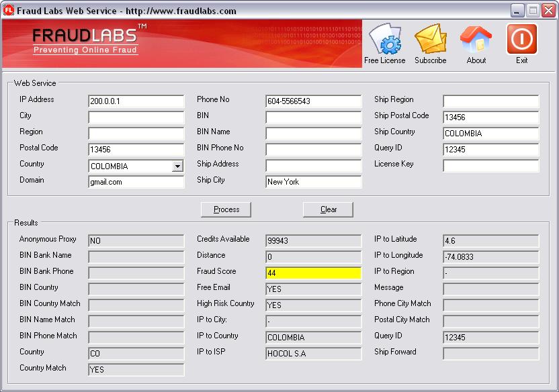Click the empty Region input field
The width and height of the screenshot is (559, 392).
tap(136, 134)
